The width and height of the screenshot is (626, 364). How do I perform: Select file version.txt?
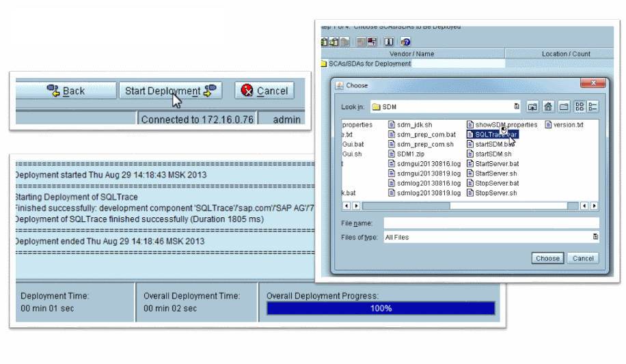click(564, 124)
